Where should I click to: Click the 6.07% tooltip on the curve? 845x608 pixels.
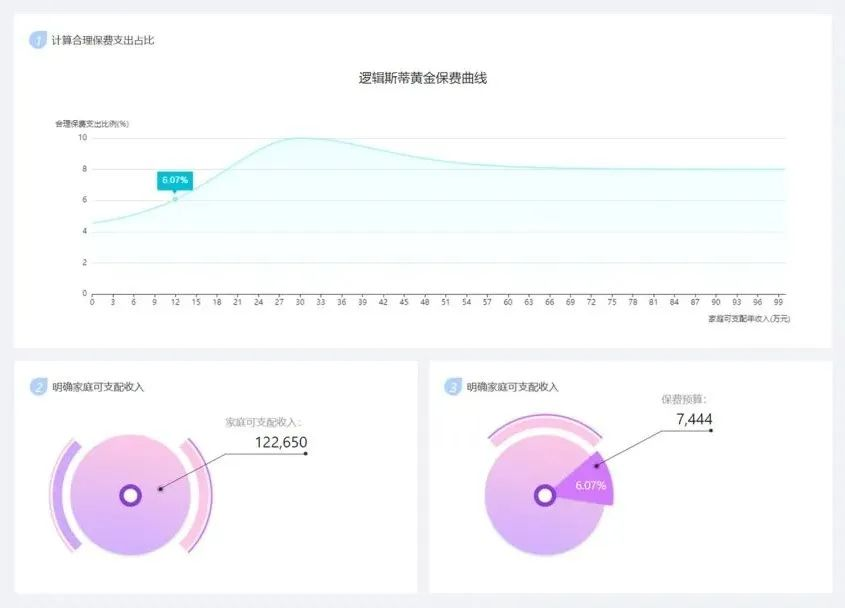tap(175, 181)
